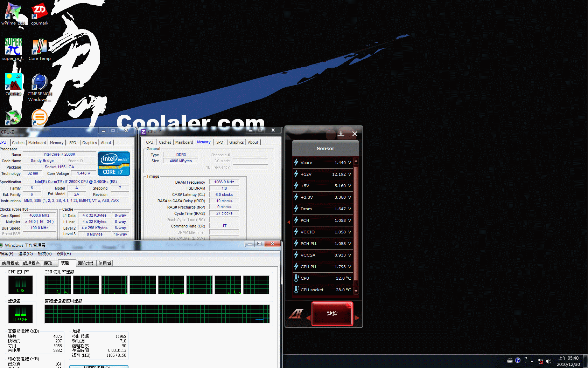
Task: Open the orange striped circle shortcut
Action: [40, 117]
